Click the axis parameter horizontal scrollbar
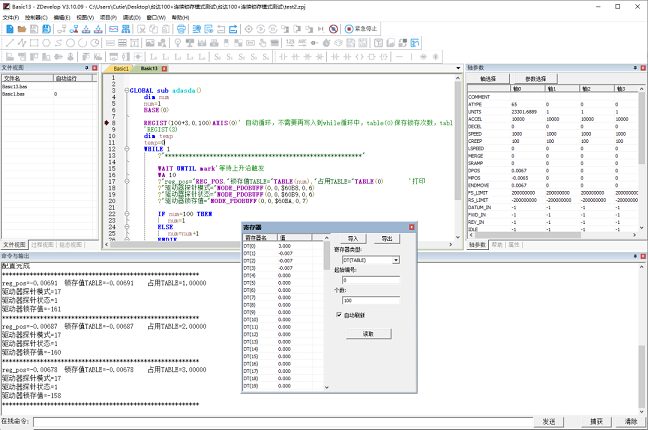648x430 pixels. pyautogui.click(x=553, y=235)
